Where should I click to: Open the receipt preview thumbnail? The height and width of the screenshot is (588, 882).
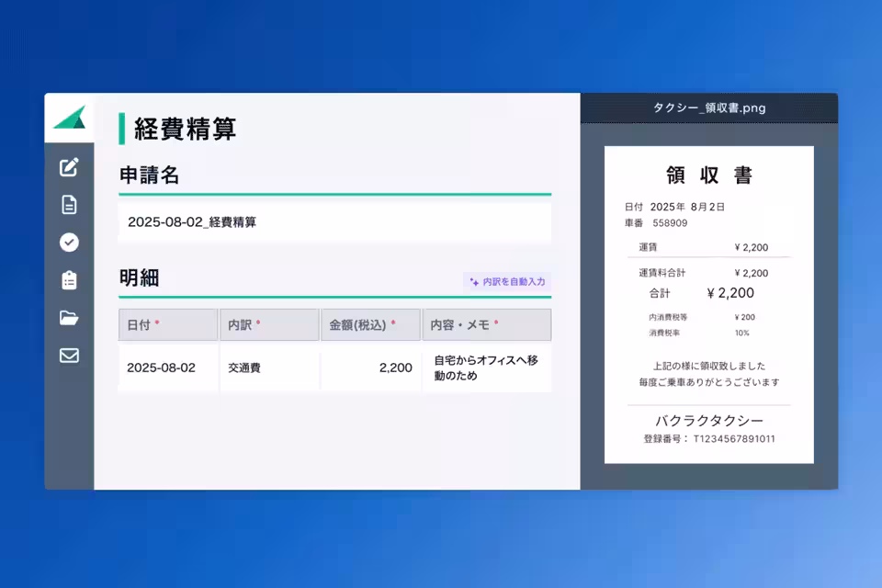(x=708, y=305)
